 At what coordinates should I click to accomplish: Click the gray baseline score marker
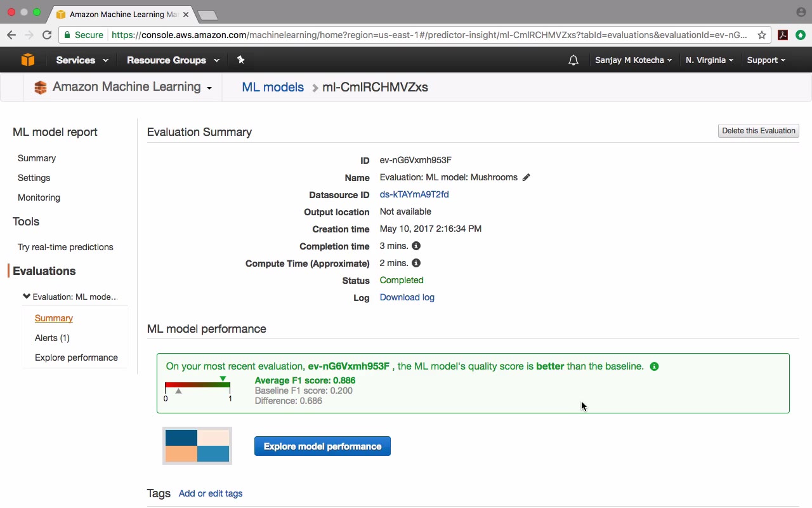click(x=178, y=391)
